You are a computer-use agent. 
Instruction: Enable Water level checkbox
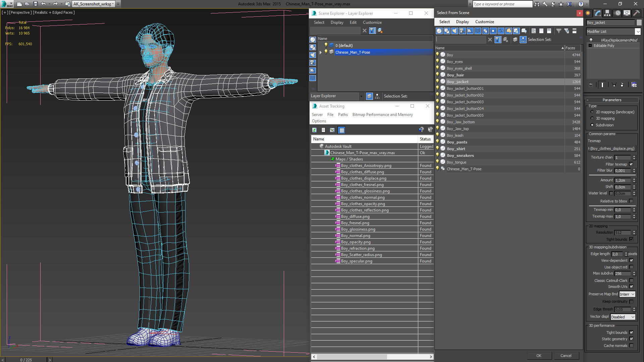(x=611, y=193)
